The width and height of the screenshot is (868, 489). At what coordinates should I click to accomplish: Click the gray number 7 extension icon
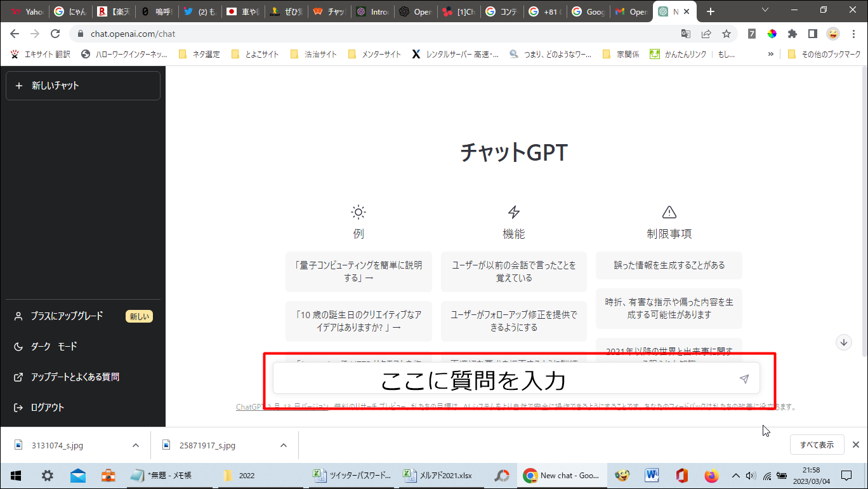click(752, 34)
